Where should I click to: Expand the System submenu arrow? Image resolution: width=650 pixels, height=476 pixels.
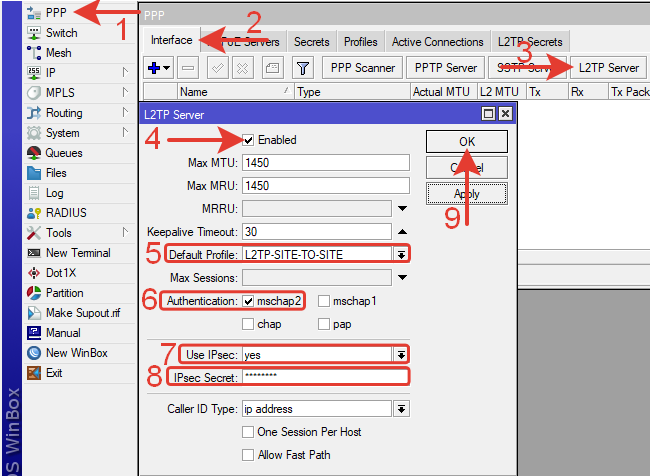pyautogui.click(x=125, y=132)
